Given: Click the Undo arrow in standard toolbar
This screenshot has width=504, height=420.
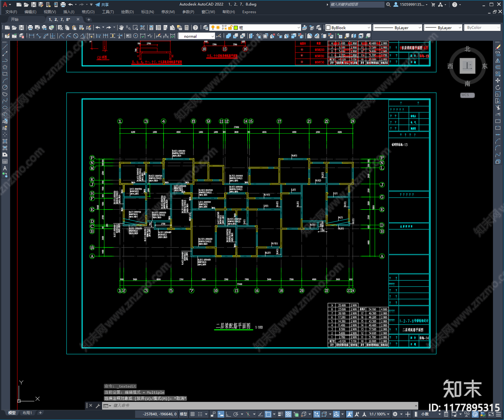Looking at the screenshot, I should coord(98,28).
